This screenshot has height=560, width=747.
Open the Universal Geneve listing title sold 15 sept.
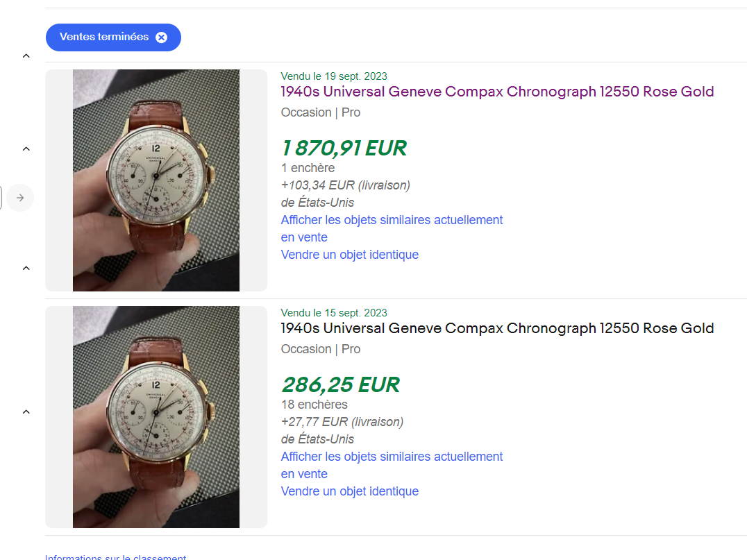497,328
